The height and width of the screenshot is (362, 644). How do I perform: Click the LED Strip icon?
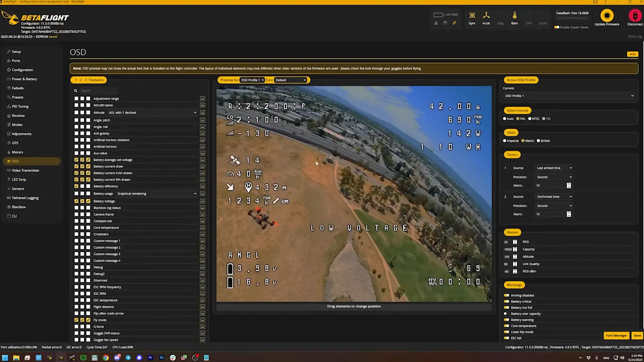point(9,179)
